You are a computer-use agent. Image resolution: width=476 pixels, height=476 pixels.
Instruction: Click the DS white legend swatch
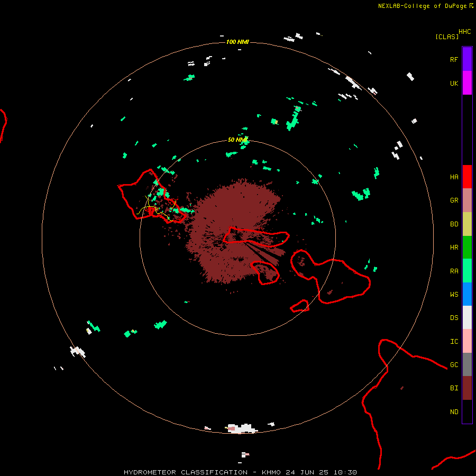(467, 317)
